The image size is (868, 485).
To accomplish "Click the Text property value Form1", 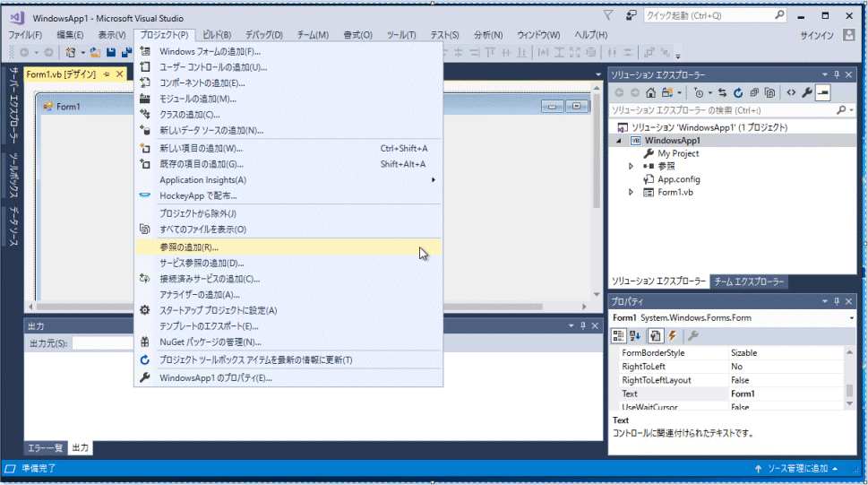I will tap(786, 394).
